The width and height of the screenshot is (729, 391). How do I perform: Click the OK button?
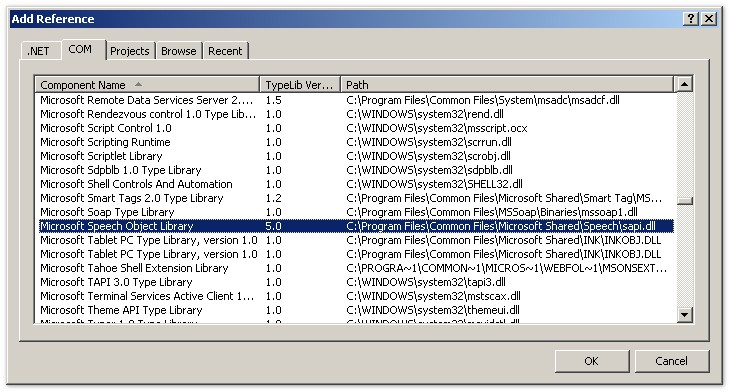point(591,361)
